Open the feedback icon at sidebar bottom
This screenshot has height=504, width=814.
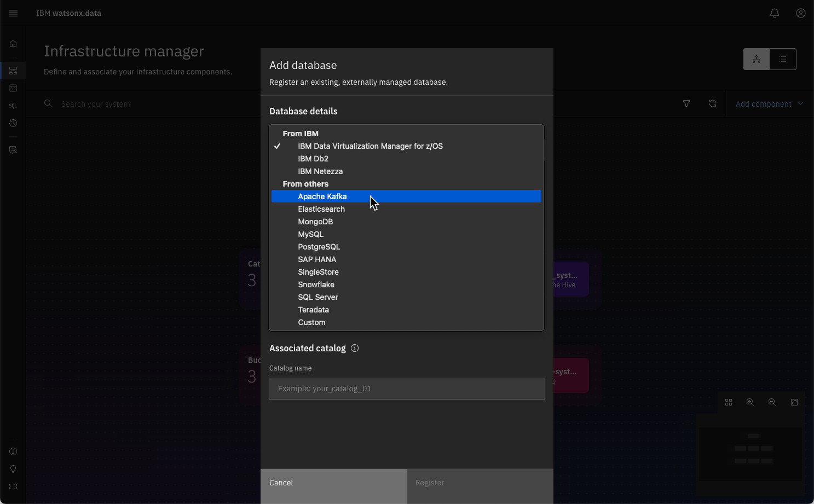click(x=13, y=486)
